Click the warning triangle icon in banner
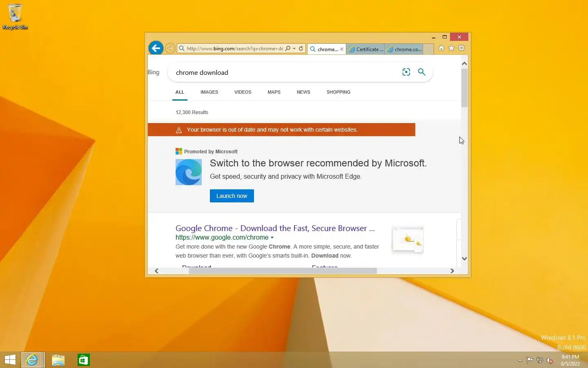 pyautogui.click(x=178, y=130)
